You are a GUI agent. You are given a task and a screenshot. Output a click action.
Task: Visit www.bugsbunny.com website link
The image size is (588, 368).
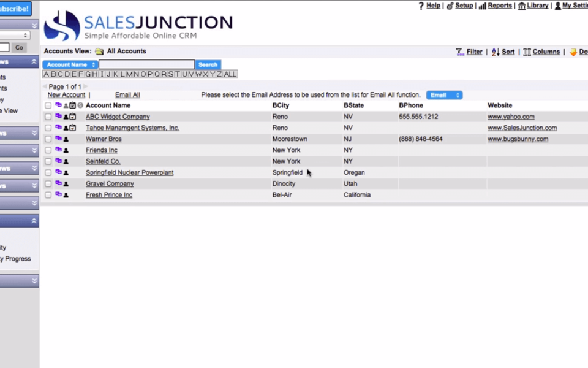518,139
